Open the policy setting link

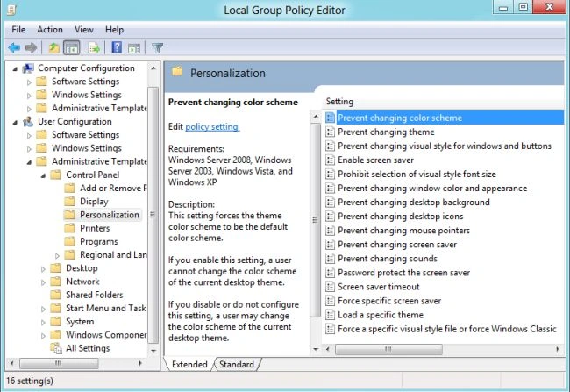(212, 126)
